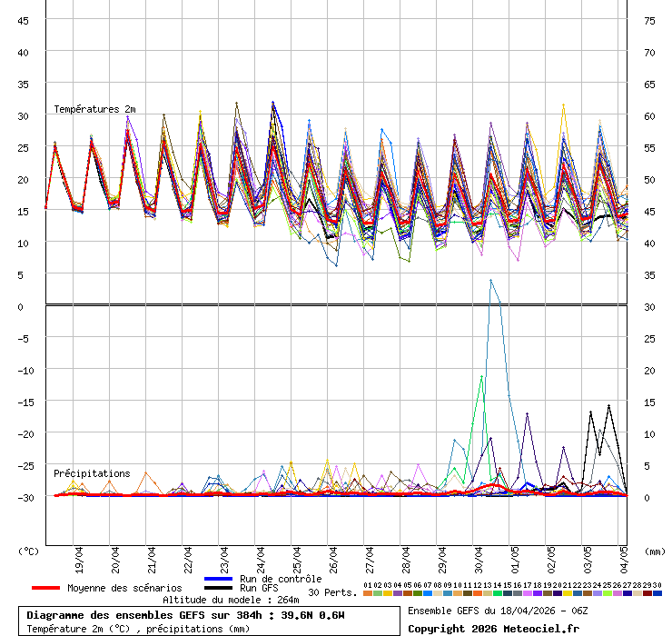Screen dimensions: 672x636
Task: Click the orange swatch for perturbation 01
Action: point(368,593)
